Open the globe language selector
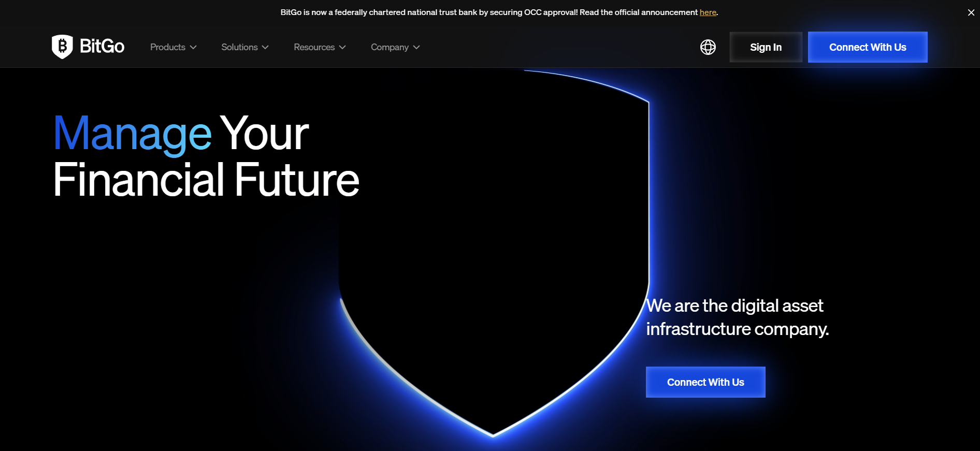This screenshot has width=980, height=451. coord(708,47)
